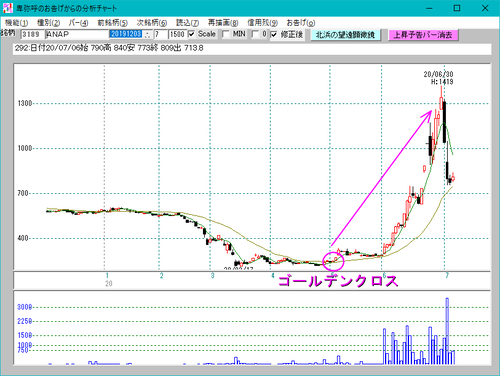Click the 3000 volume axis label
500x376 pixels.
(24, 307)
